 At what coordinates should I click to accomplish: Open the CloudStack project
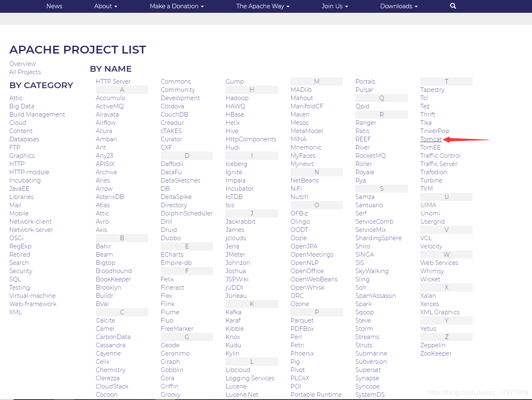(112, 386)
